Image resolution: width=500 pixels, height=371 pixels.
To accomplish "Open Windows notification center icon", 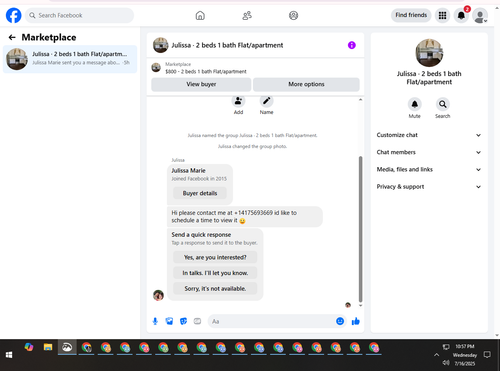I will [487, 355].
